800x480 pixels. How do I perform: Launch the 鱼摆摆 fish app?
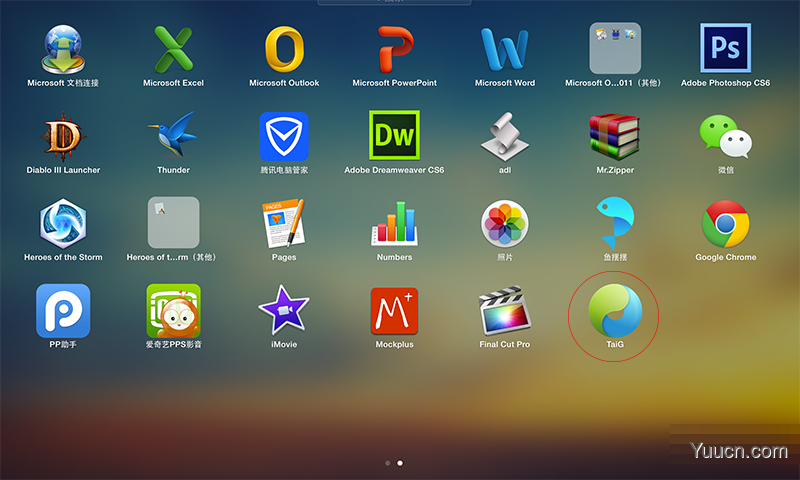[x=616, y=223]
